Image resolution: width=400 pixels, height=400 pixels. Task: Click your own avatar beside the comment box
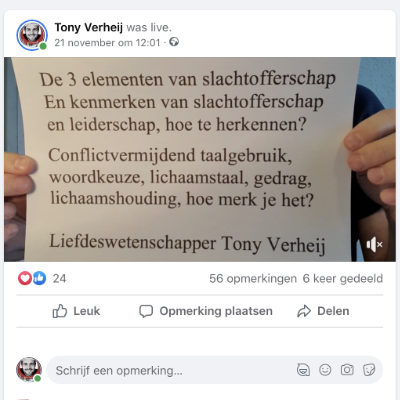(29, 370)
